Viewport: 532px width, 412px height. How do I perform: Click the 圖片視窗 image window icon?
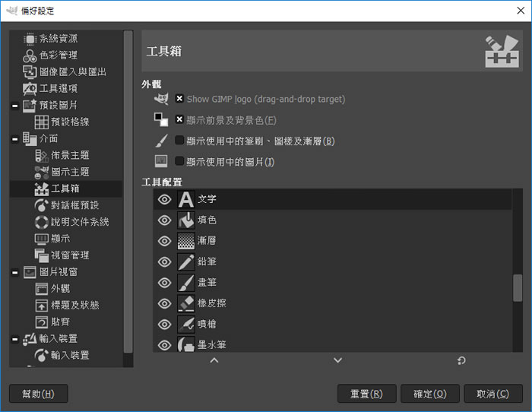(30, 272)
